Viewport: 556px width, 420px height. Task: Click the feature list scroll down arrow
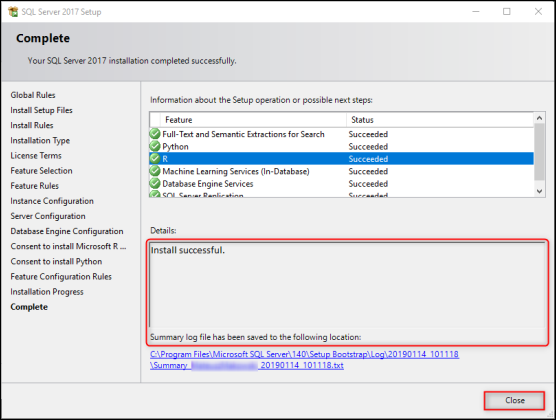click(539, 192)
